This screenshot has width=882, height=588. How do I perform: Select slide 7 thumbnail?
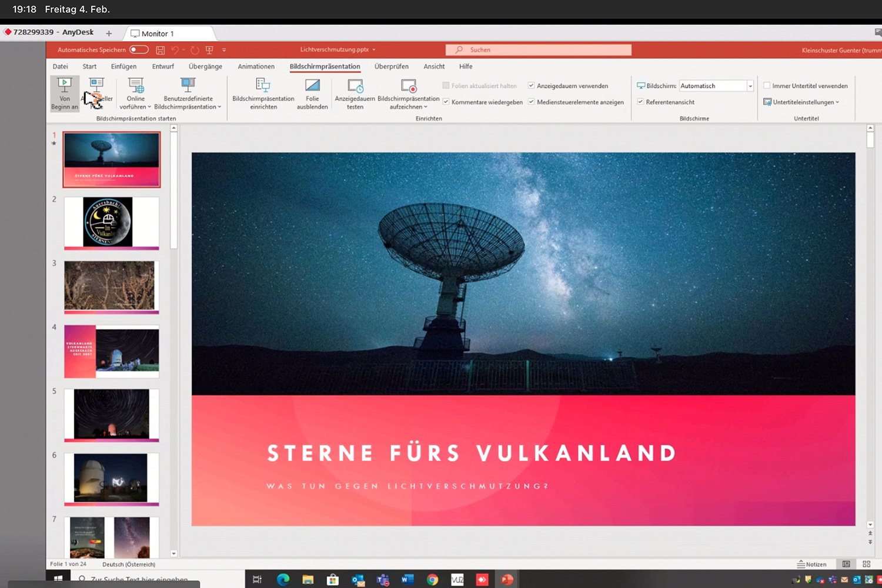pyautogui.click(x=112, y=537)
